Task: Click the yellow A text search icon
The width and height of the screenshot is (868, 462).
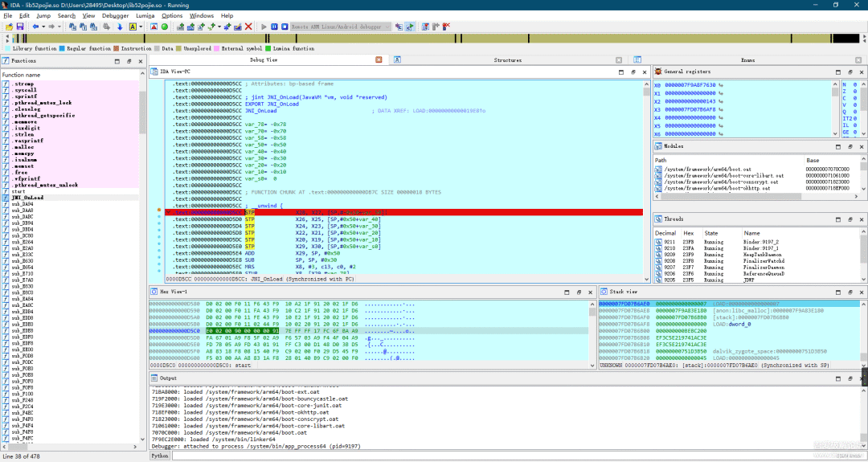Action: click(x=133, y=27)
